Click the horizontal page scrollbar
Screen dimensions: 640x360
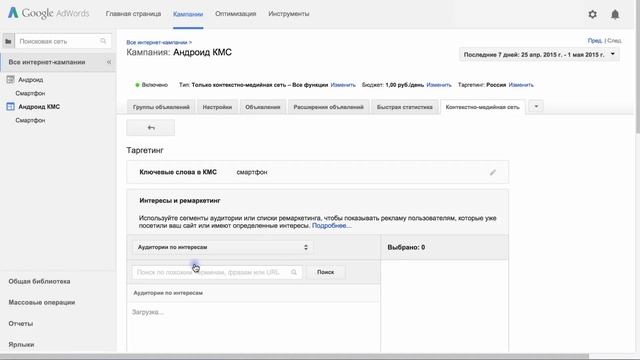click(294, 357)
